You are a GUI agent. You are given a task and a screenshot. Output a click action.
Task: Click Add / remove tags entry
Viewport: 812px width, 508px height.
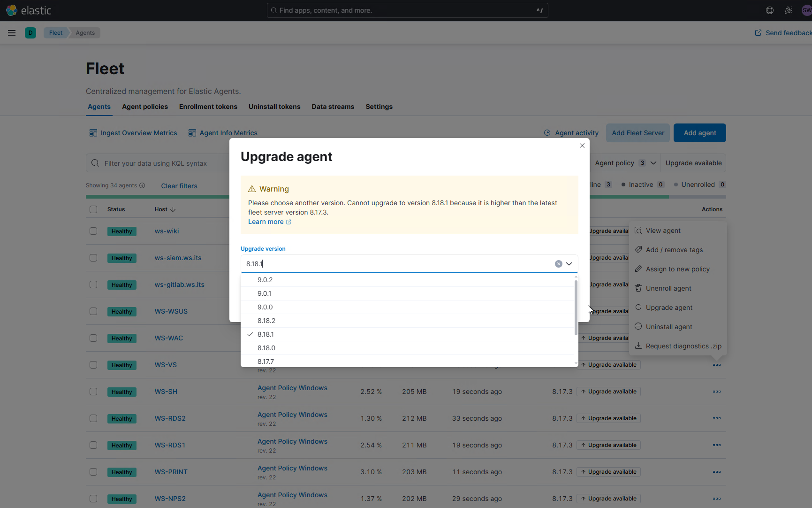coord(678,250)
